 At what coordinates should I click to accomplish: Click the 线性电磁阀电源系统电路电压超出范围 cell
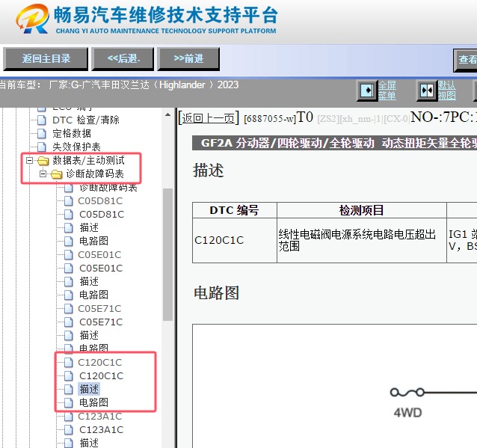coord(362,240)
